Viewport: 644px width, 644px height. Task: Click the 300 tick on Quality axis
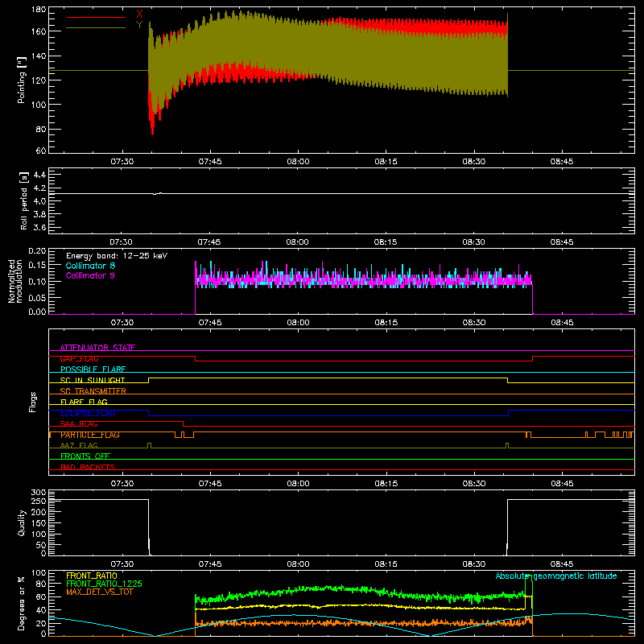39,493
